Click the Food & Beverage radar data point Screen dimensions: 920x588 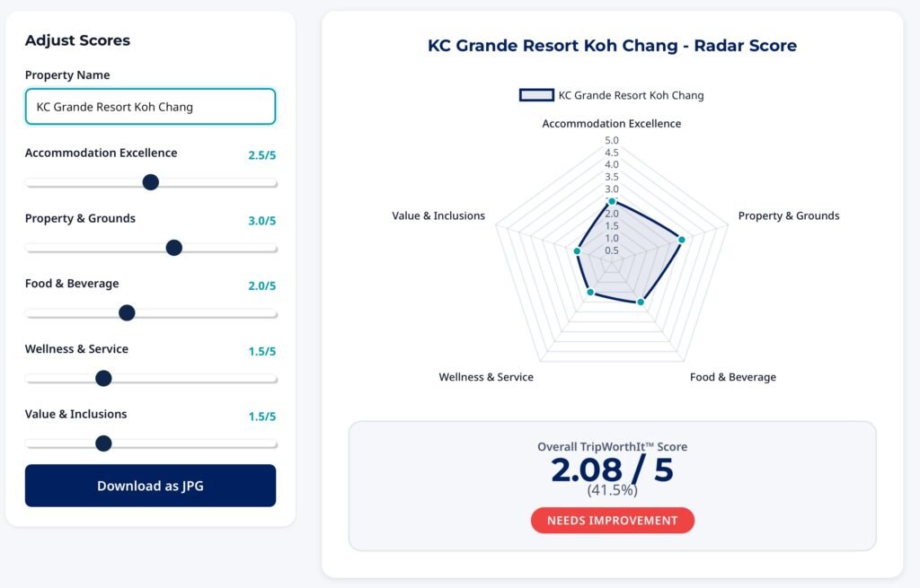pyautogui.click(x=640, y=301)
